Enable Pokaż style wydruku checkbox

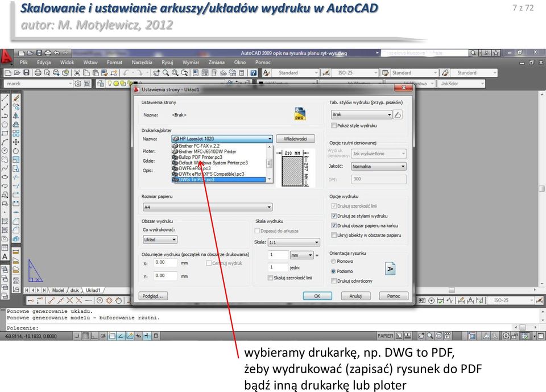pyautogui.click(x=334, y=125)
